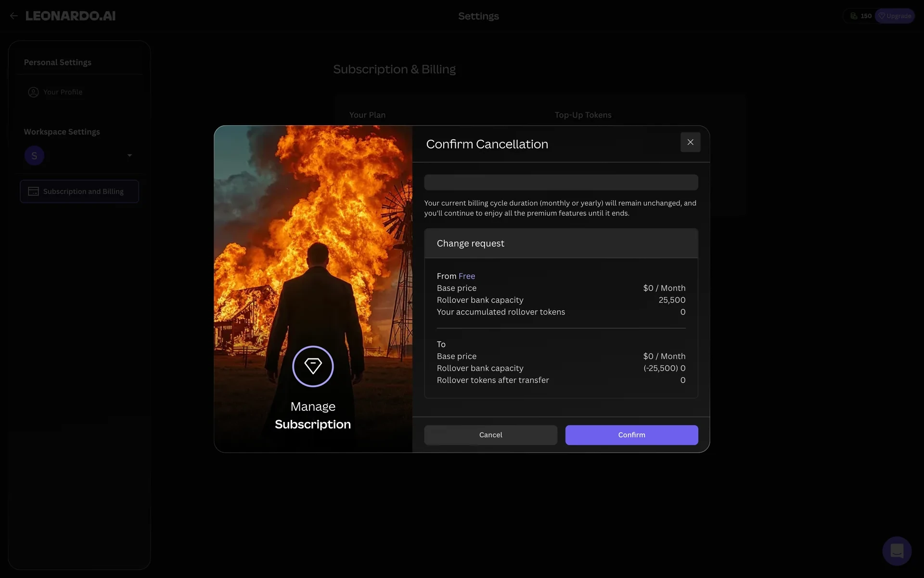
Task: Close the Confirm Cancellation dialog
Action: click(690, 142)
